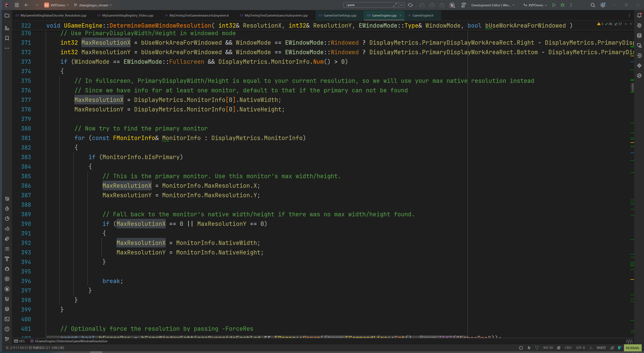Screen dimensions: 644x353
Task: Open the Notifications bell icon
Action: coord(639,16)
